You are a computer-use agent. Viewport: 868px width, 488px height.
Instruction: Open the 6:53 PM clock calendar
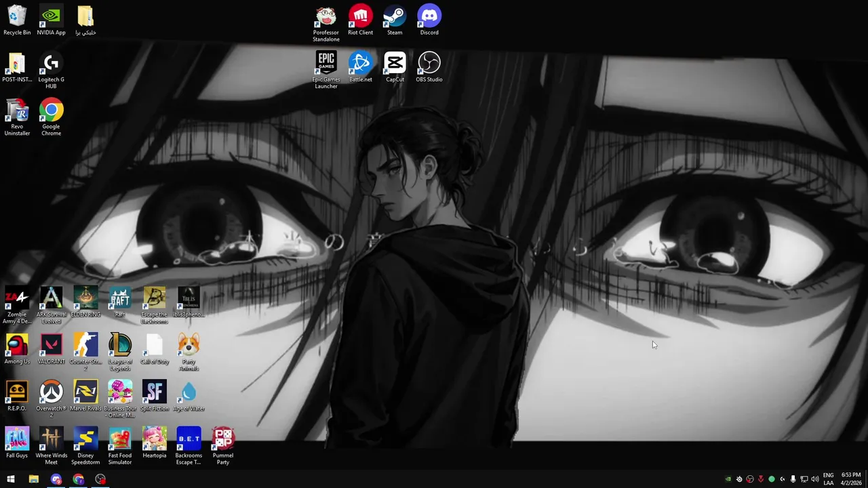(851, 479)
